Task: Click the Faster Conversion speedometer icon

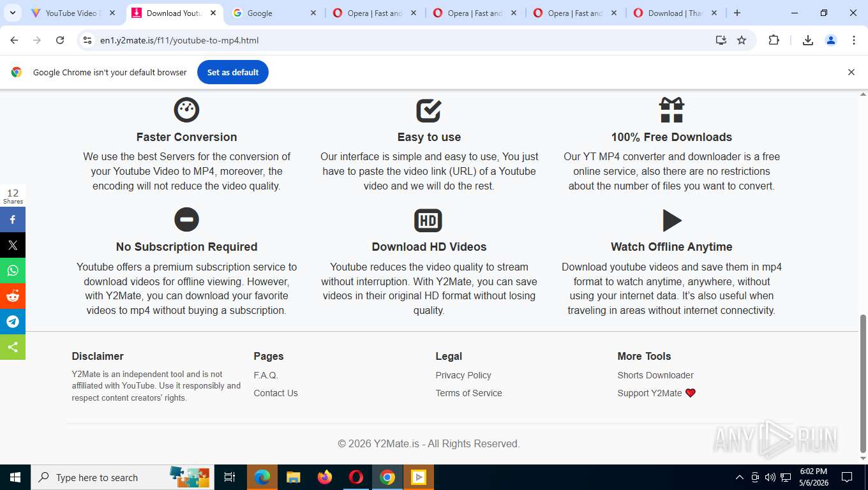Action: [186, 110]
